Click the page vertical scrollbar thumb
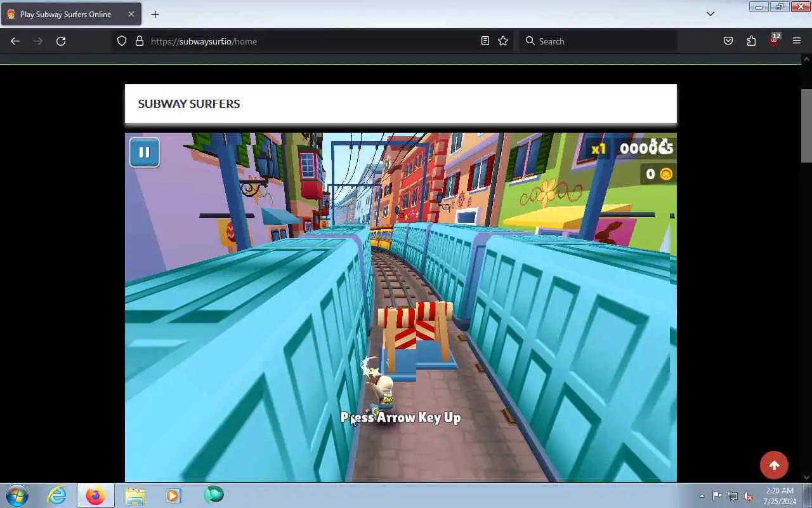Image resolution: width=812 pixels, height=508 pixels. click(x=806, y=125)
